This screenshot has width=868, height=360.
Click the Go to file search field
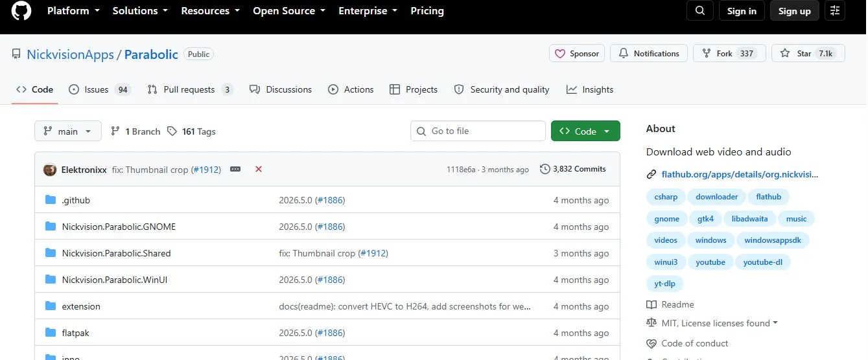pos(478,131)
